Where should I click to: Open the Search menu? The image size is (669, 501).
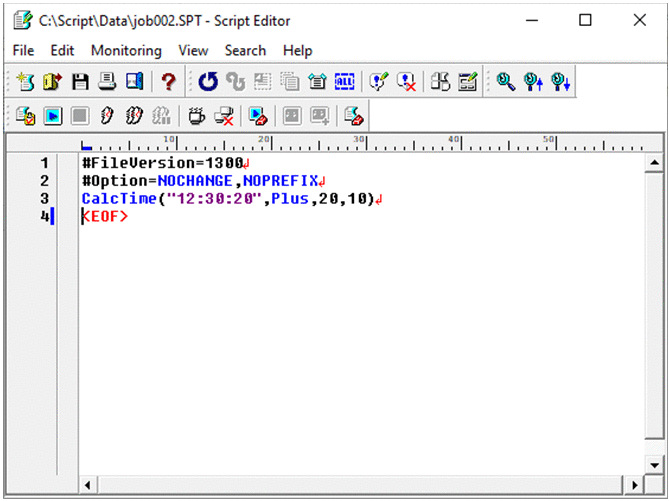(x=245, y=50)
